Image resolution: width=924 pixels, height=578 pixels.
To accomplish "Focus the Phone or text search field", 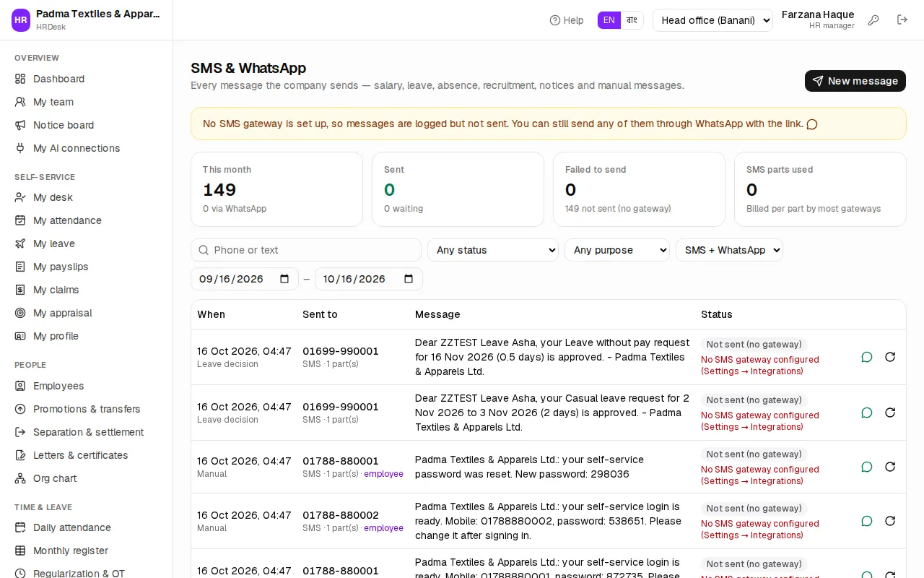I will coord(306,250).
